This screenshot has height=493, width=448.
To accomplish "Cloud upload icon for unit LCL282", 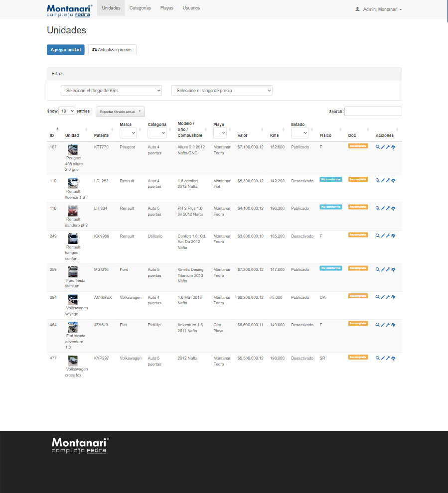I will (393, 180).
